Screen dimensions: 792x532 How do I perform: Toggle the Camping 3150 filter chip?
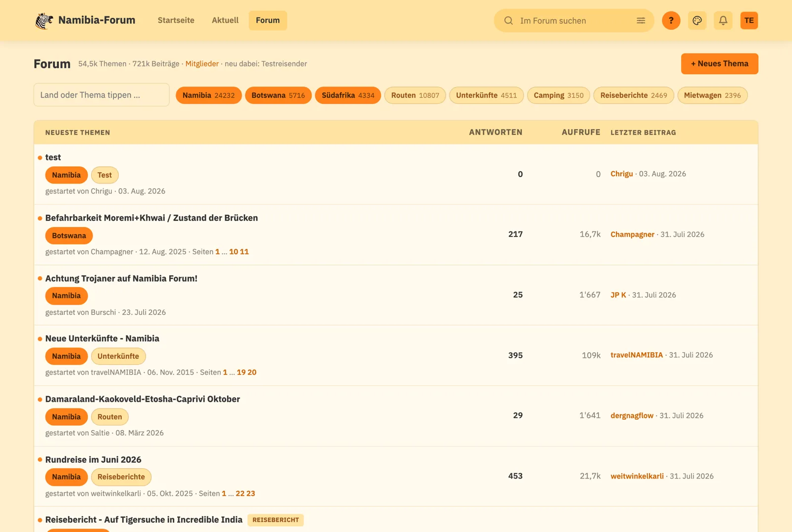[x=558, y=96]
